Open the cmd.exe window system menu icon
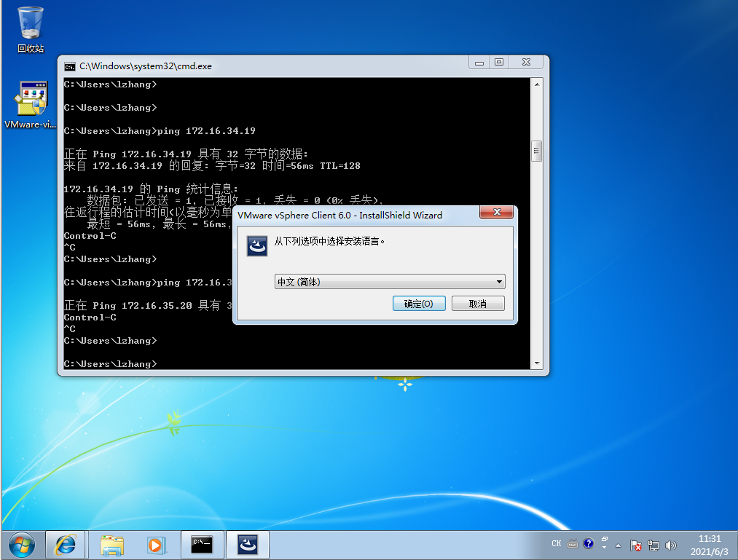This screenshot has height=560, width=738. (70, 66)
